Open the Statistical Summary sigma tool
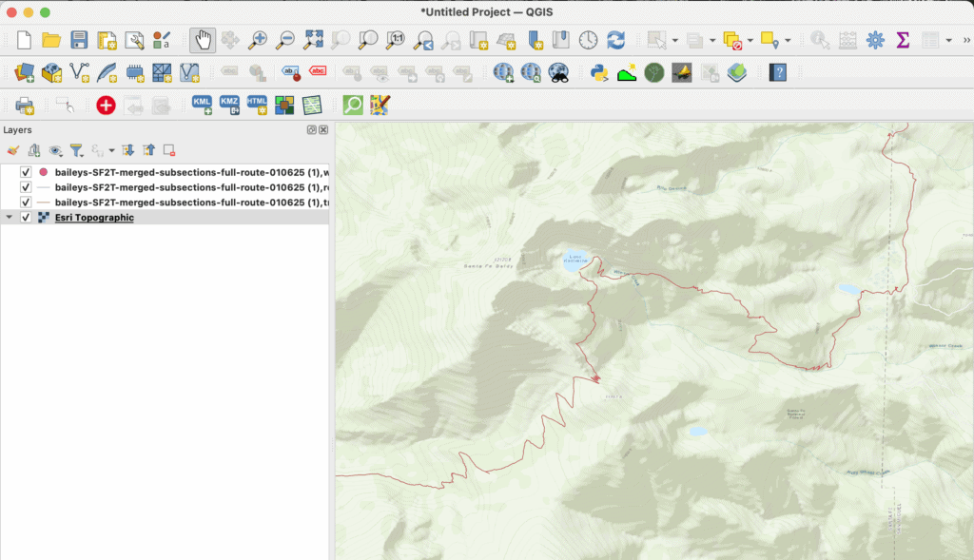This screenshot has width=974, height=560. [x=903, y=40]
